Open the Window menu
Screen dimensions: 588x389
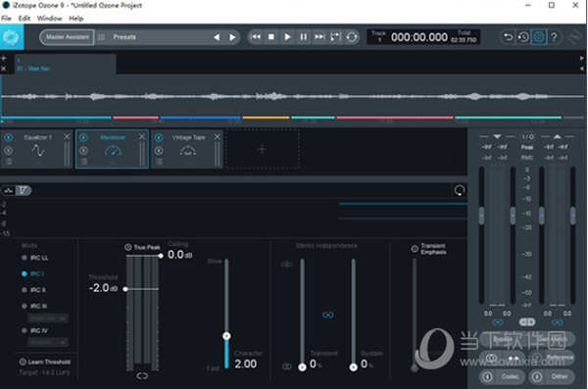(50, 18)
